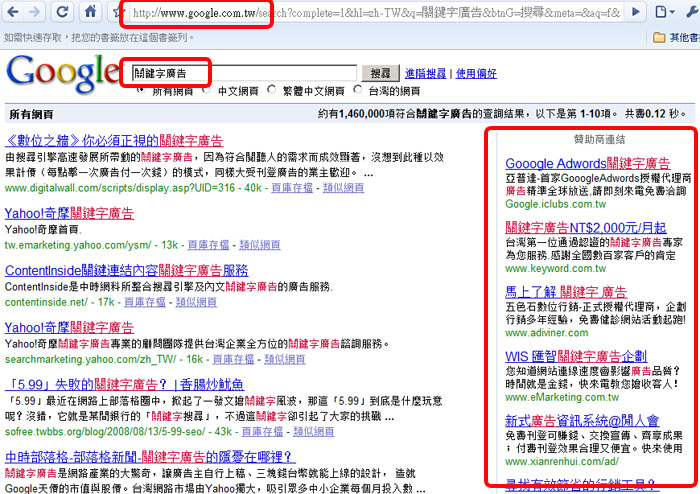
Task: Open the Yahoo!奇摩關鍵字廣告 result from searchmarketing.yahoo.com
Action: click(69, 328)
